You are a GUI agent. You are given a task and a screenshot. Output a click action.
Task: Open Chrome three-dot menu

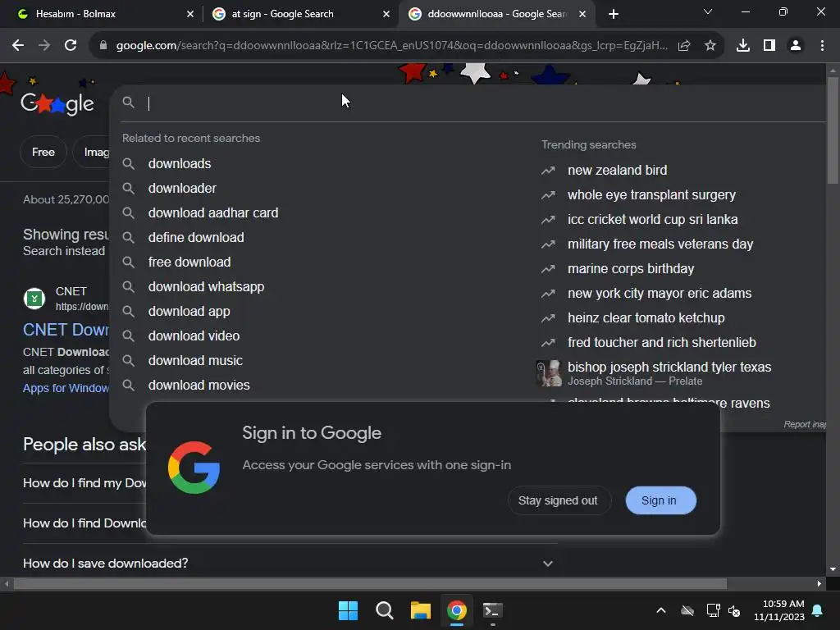coord(822,46)
